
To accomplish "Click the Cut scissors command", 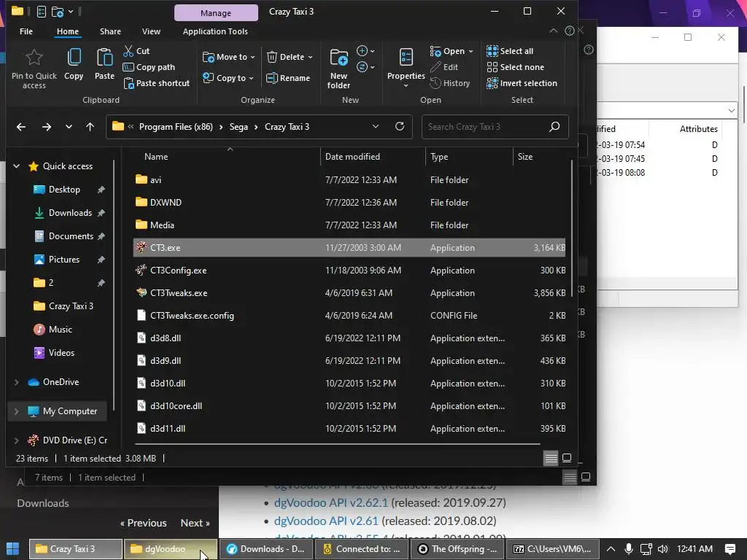I will click(136, 51).
